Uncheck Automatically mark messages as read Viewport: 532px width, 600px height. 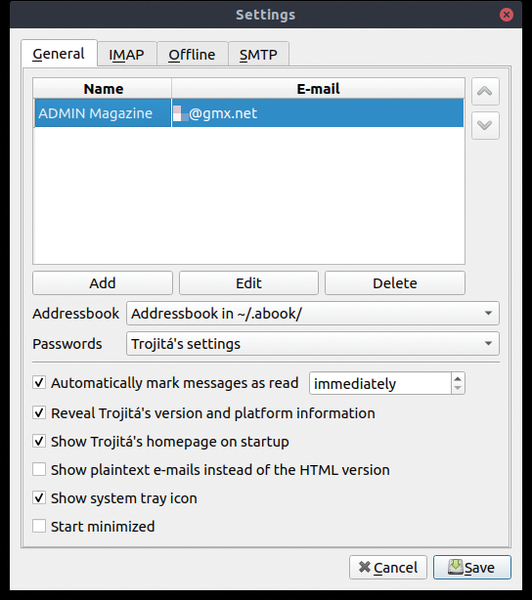pos(39,383)
